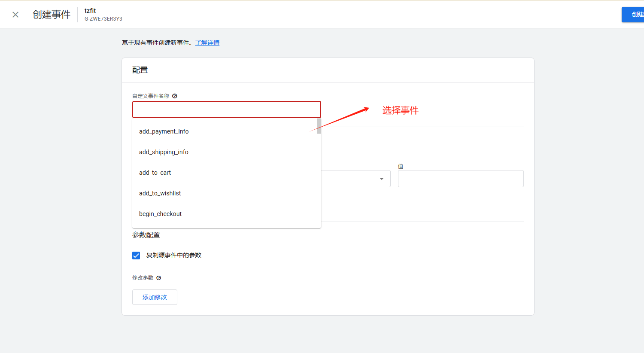Click the 参数配置 section heading
Image resolution: width=644 pixels, height=353 pixels.
tap(146, 235)
